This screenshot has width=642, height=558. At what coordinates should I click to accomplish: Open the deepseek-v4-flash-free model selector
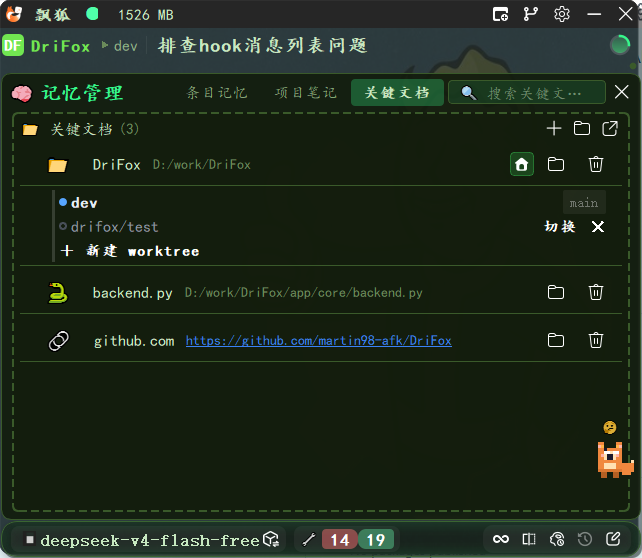(150, 540)
